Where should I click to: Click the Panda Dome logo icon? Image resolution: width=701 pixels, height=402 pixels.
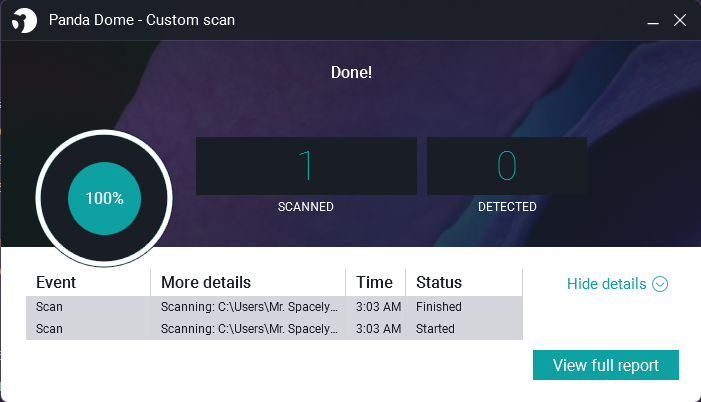(x=22, y=19)
